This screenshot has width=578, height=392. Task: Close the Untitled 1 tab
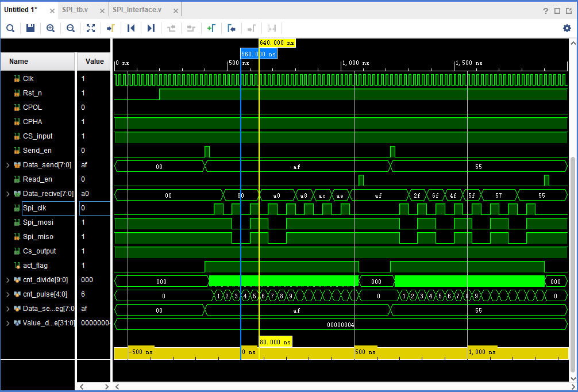coord(52,11)
